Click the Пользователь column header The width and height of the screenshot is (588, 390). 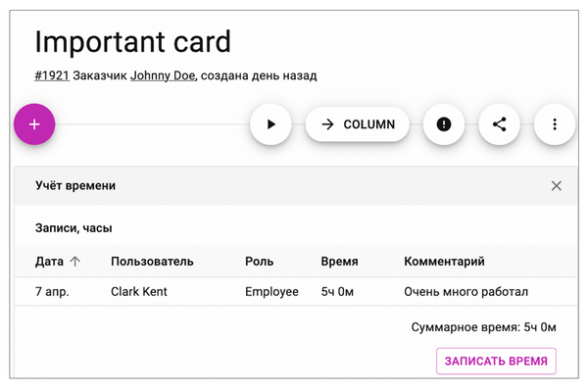click(152, 261)
